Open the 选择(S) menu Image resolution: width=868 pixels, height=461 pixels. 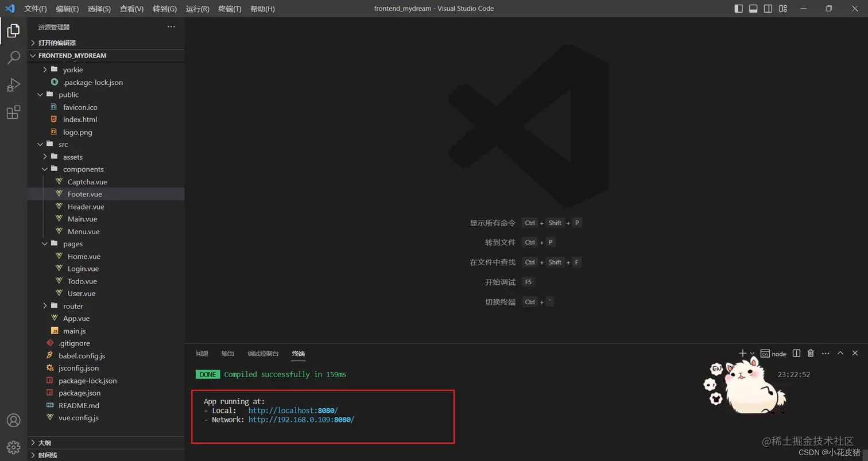pos(99,9)
